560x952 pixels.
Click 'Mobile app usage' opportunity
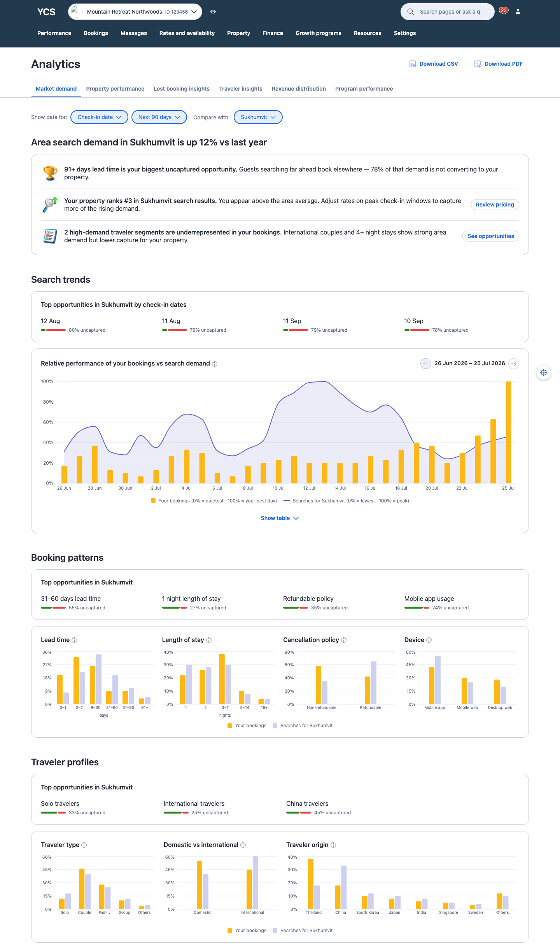coord(429,598)
